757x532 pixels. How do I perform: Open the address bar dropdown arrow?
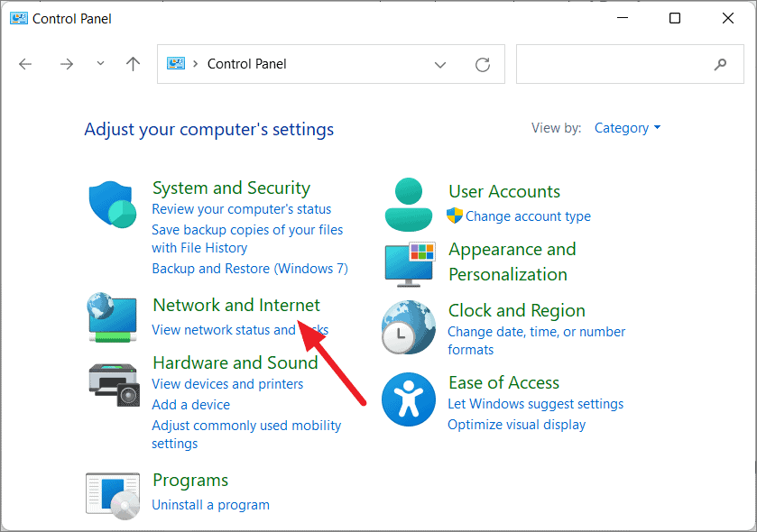pyautogui.click(x=440, y=63)
